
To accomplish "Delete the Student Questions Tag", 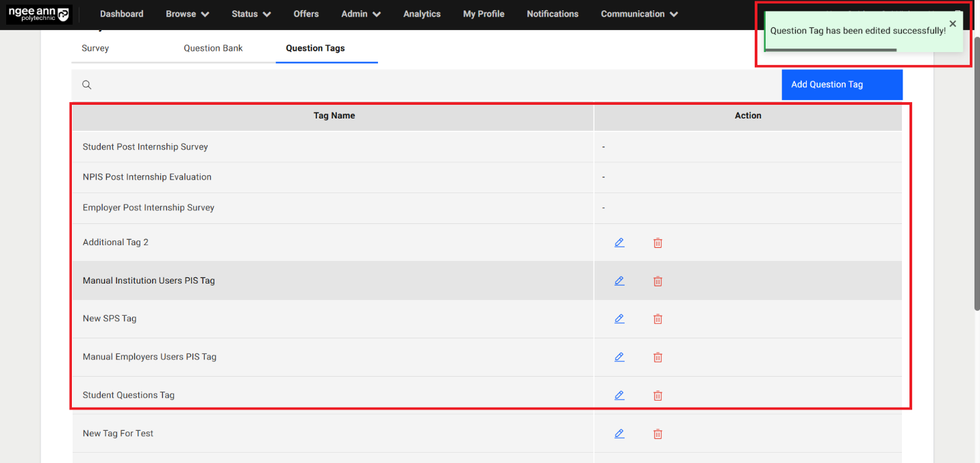I will (x=657, y=396).
